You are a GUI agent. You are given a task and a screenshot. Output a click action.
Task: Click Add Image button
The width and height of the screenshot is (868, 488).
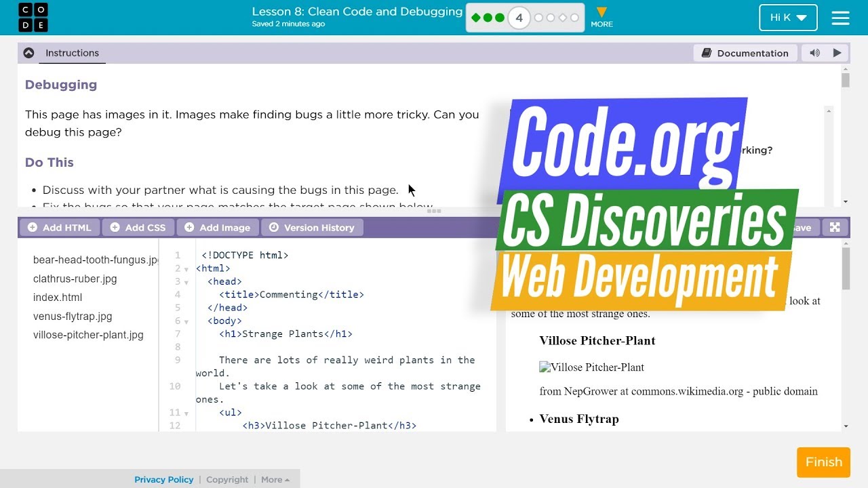[218, 228]
